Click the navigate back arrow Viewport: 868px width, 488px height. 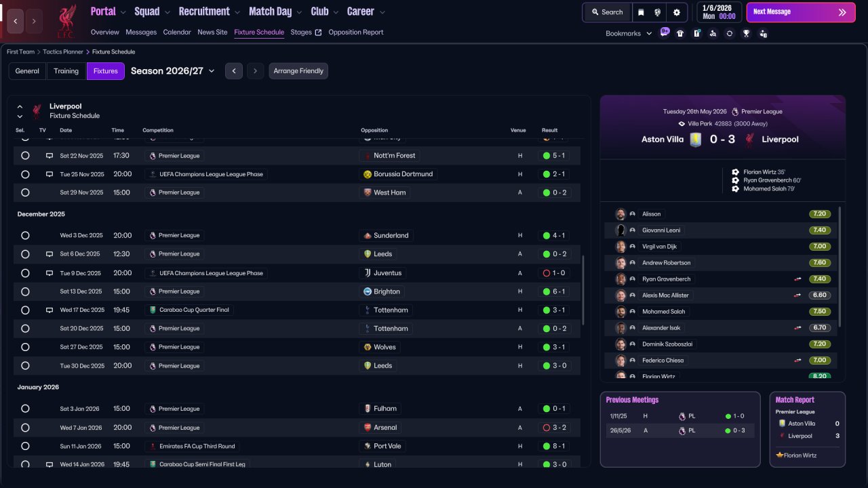pyautogui.click(x=16, y=21)
